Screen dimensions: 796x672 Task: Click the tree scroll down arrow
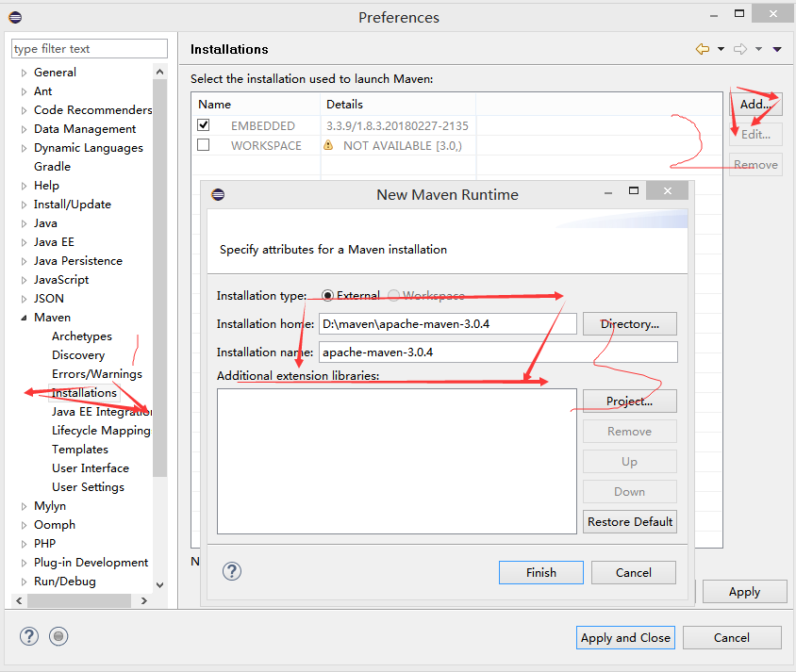click(x=160, y=584)
